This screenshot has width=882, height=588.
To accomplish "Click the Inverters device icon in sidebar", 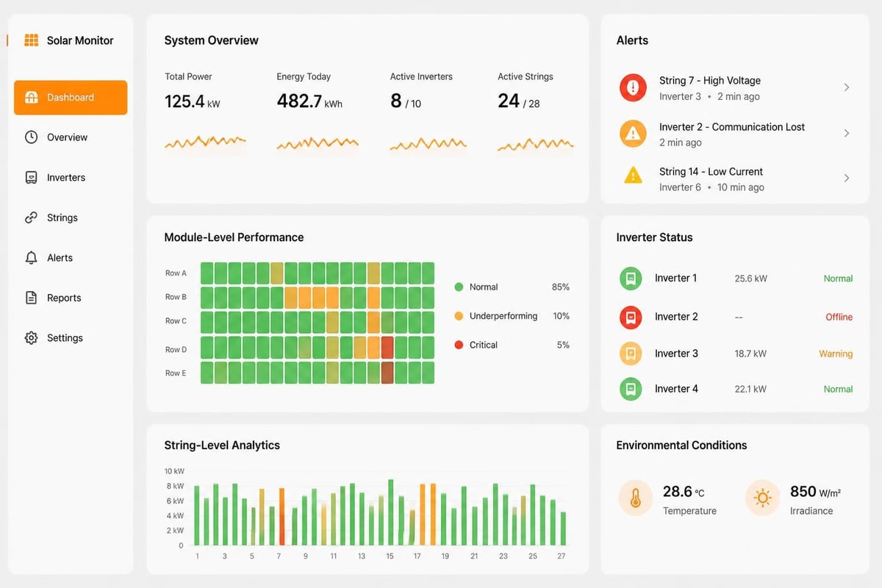I will [x=31, y=177].
